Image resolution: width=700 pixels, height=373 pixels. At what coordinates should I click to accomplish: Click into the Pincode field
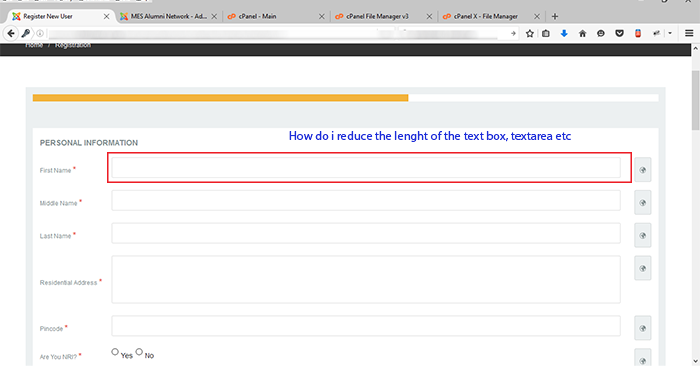[x=366, y=326]
